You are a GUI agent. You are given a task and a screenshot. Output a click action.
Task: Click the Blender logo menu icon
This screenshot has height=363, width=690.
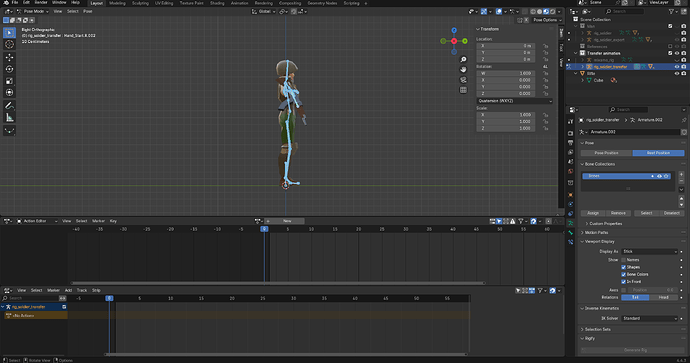pyautogui.click(x=6, y=3)
